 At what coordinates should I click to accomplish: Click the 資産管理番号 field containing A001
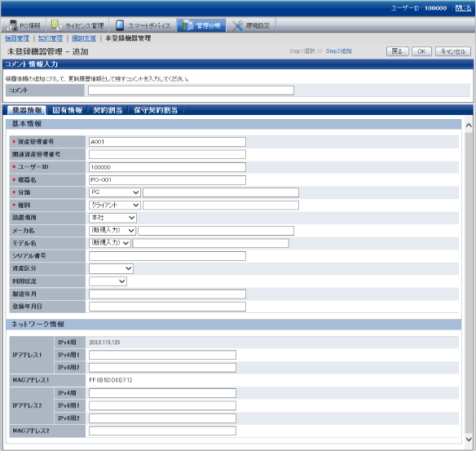[x=167, y=142]
